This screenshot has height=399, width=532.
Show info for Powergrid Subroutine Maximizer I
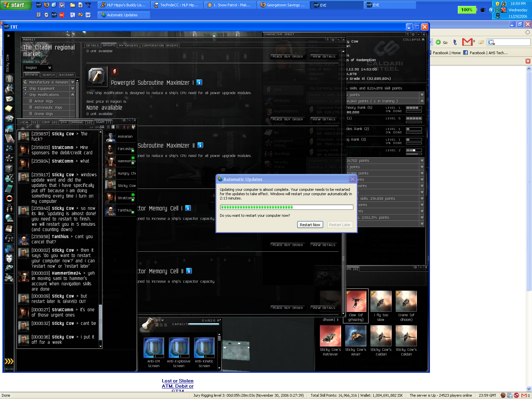click(x=199, y=82)
